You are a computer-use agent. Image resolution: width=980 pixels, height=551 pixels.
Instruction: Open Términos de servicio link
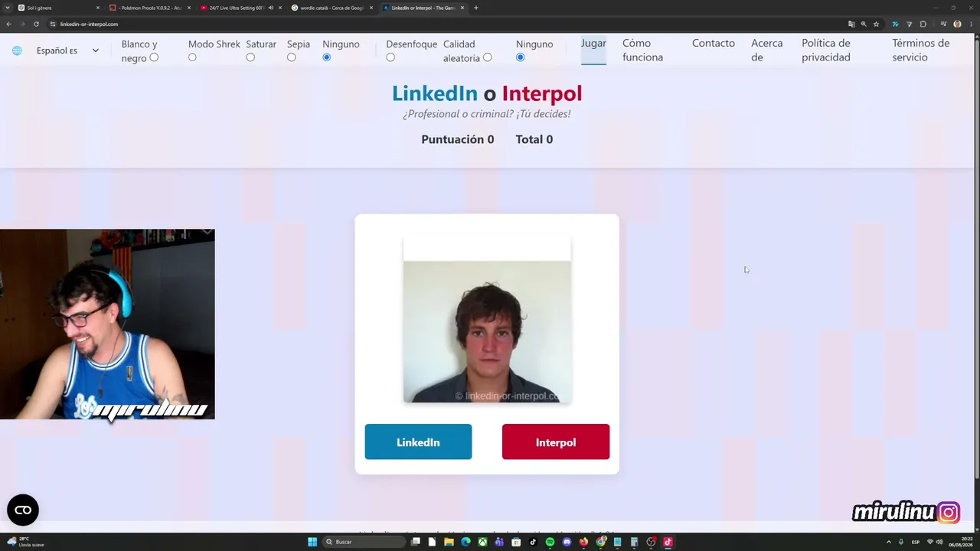tap(921, 51)
